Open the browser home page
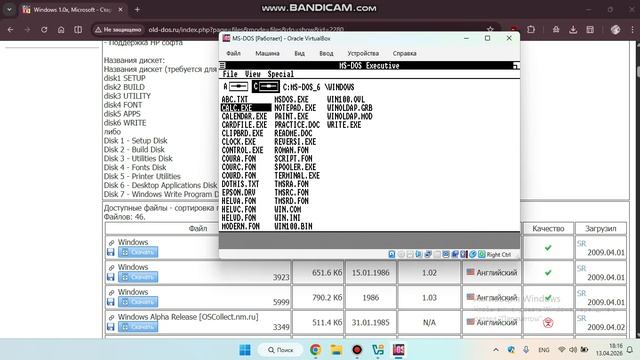The height and width of the screenshot is (360, 640). point(61,29)
